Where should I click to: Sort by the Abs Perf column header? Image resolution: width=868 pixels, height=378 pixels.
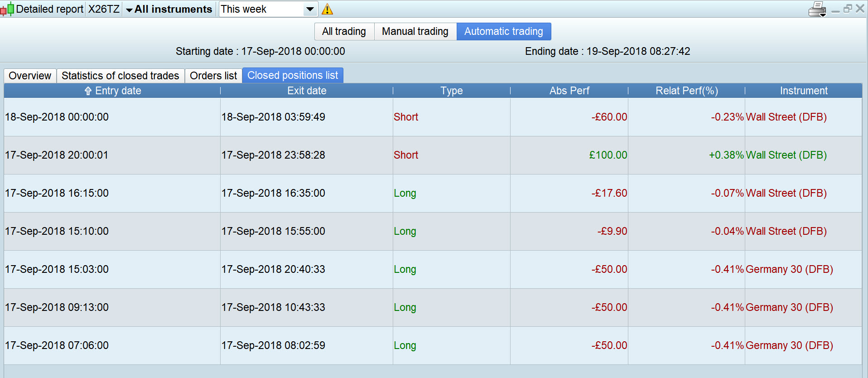point(569,91)
